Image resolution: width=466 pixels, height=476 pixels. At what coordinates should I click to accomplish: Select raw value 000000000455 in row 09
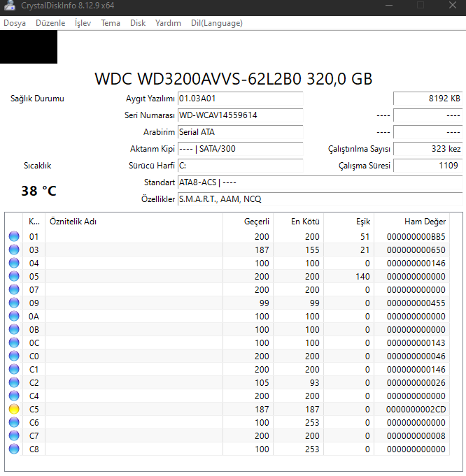416,303
